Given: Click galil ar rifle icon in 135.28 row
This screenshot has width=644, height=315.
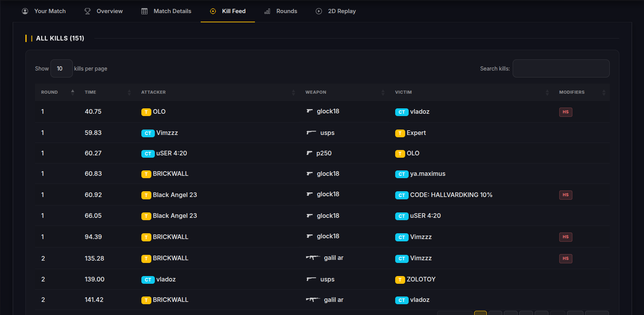Looking at the screenshot, I should click(313, 258).
